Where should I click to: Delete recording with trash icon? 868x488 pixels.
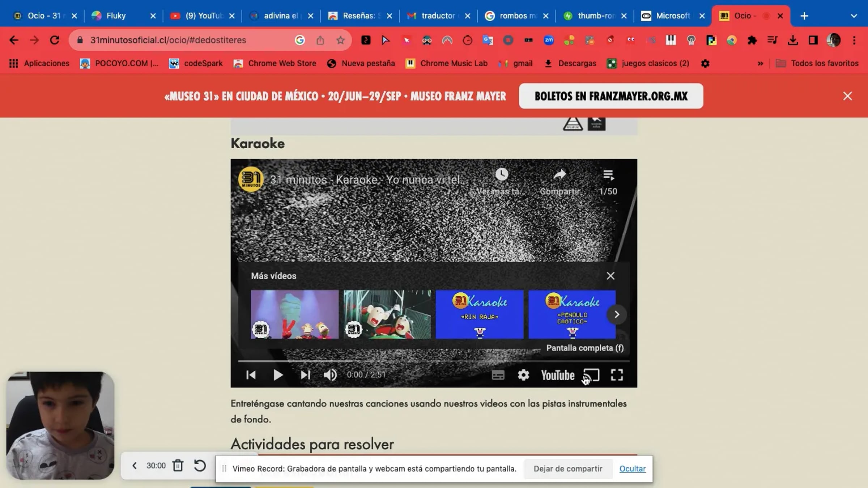(x=178, y=465)
